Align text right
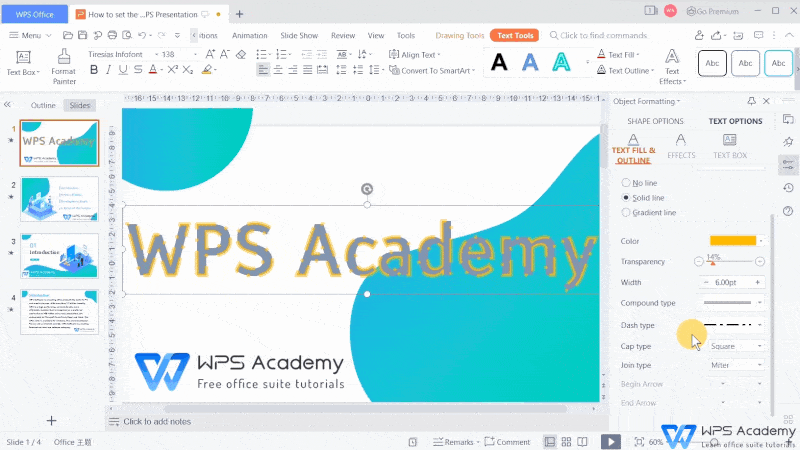Image resolution: width=800 pixels, height=450 pixels. point(293,70)
